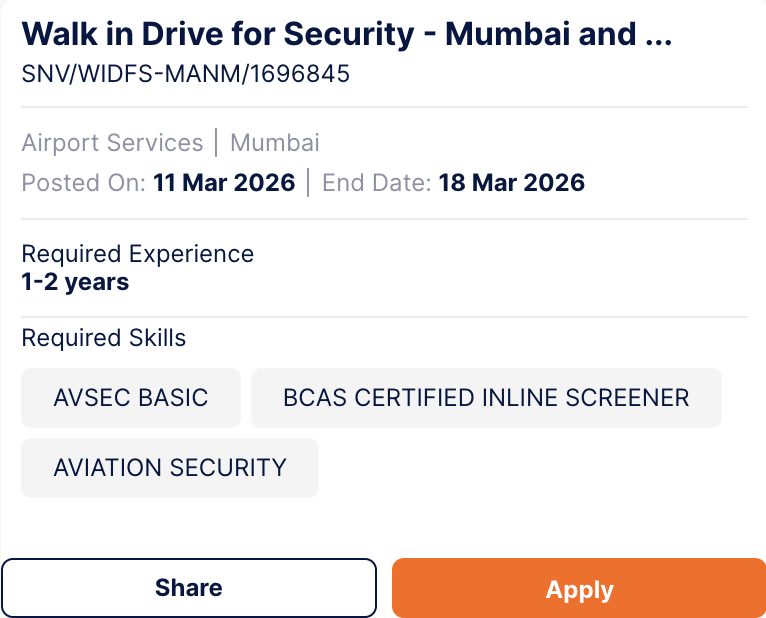Choose the AVIATION SECURITY skill tag
The width and height of the screenshot is (766, 618).
170,468
